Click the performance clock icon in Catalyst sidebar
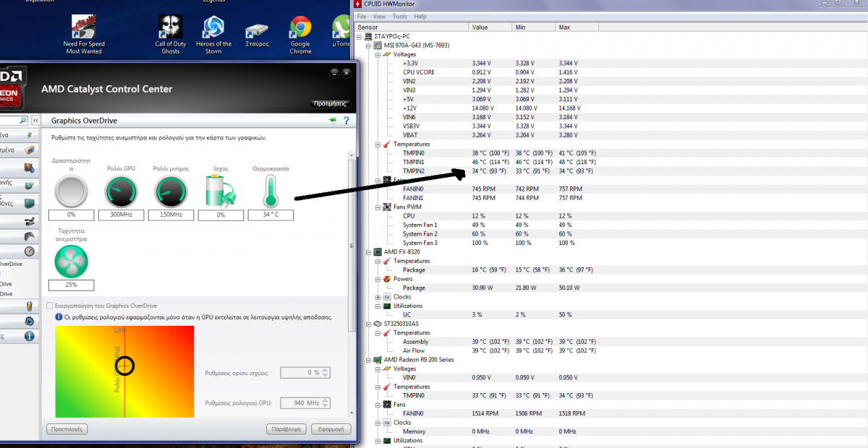The image size is (868, 448). [x=29, y=251]
